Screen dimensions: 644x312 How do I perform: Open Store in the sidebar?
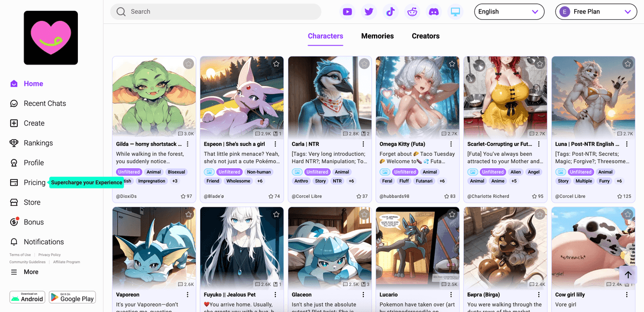pyautogui.click(x=25, y=202)
